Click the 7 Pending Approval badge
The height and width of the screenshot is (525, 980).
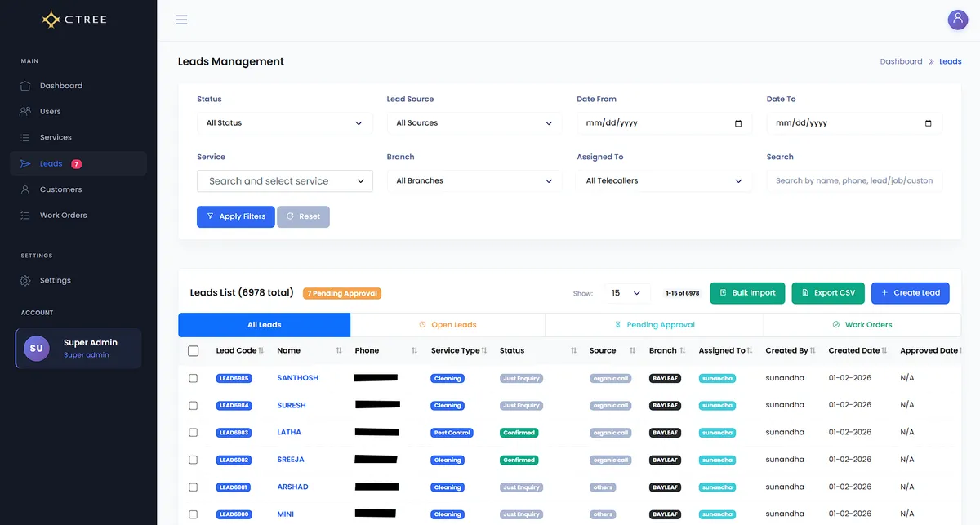[x=342, y=293]
